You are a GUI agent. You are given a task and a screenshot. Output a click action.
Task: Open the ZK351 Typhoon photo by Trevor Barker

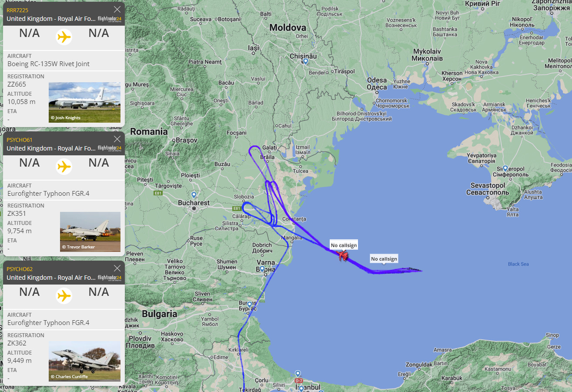(90, 232)
